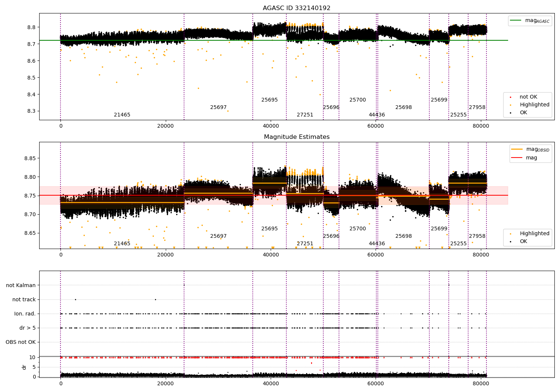Click OBSID label 25255 in the AGASC ID plot
The height and width of the screenshot is (392, 560).
tap(458, 115)
